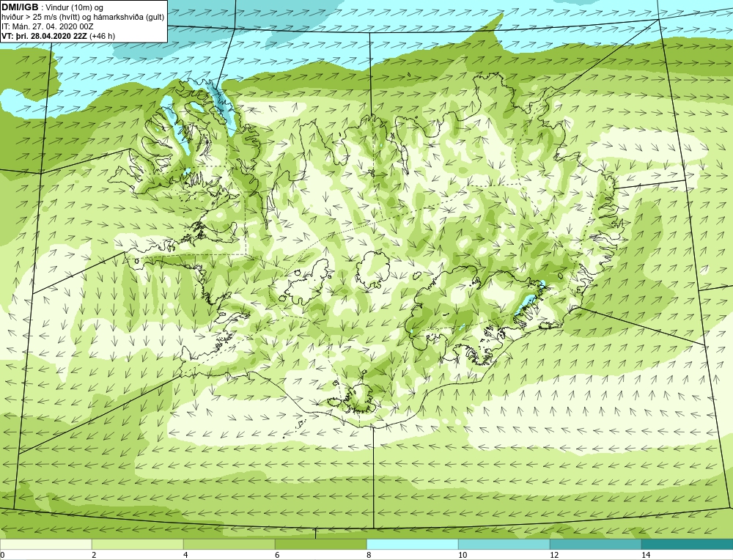The width and height of the screenshot is (733, 560).
Task: Click the legend label '0'
Action: point(2,555)
